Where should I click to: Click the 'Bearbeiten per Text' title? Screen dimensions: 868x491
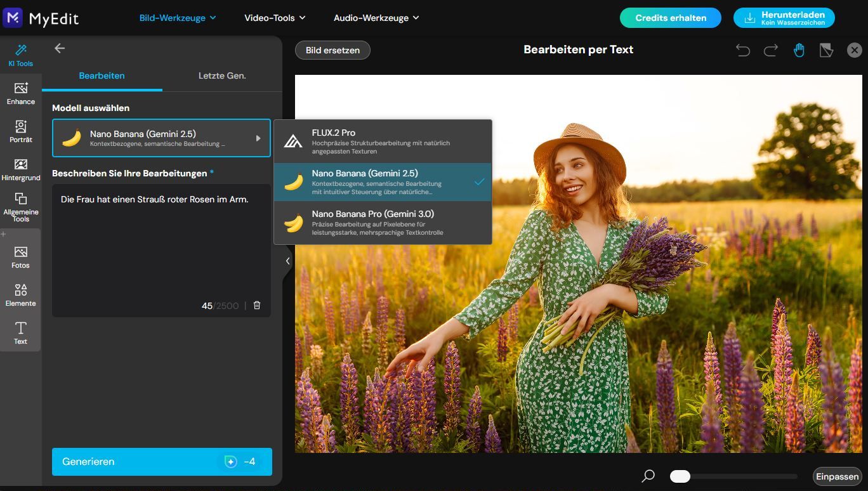(579, 49)
